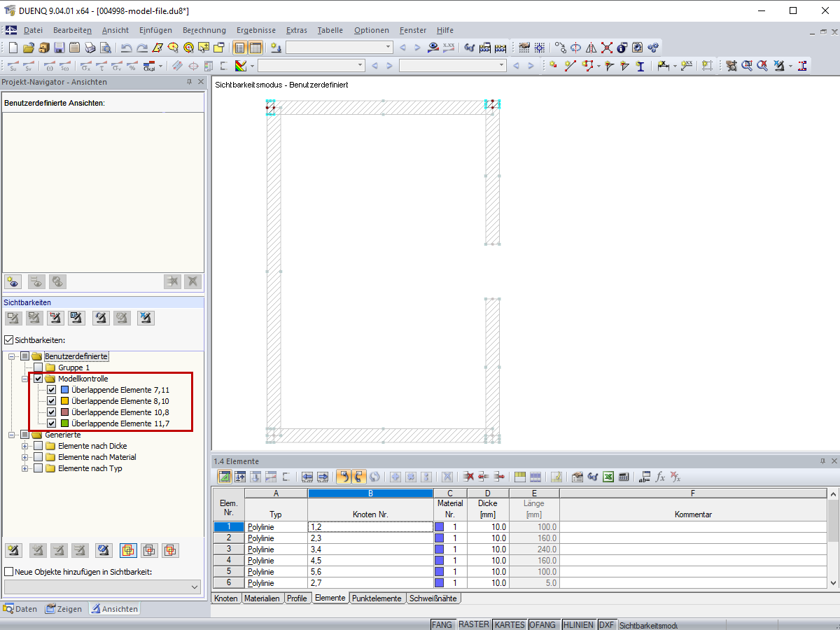
Task: Expand Elemente nach Typ tree node
Action: coord(25,468)
